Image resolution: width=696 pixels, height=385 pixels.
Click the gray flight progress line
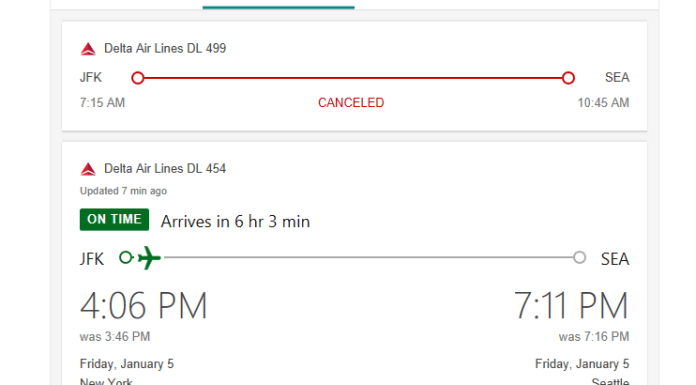[x=368, y=258]
